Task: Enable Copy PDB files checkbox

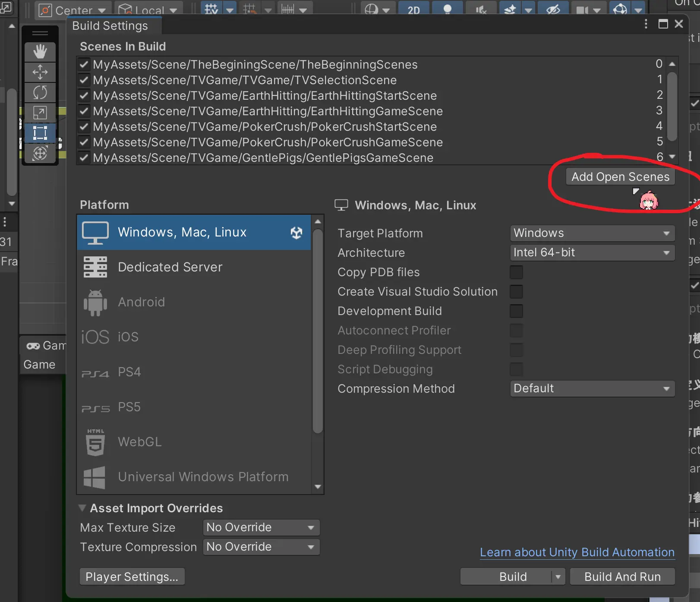Action: click(516, 272)
